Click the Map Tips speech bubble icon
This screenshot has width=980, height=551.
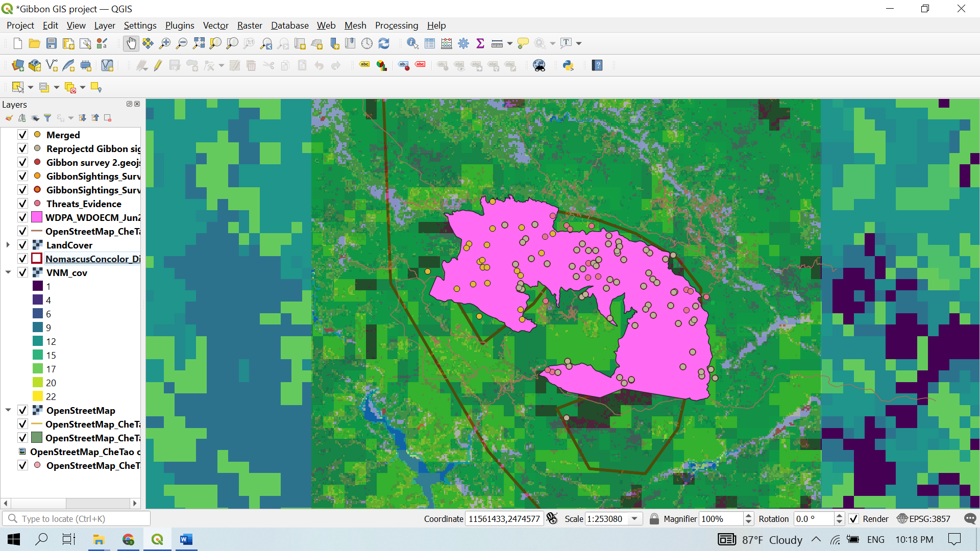point(523,43)
